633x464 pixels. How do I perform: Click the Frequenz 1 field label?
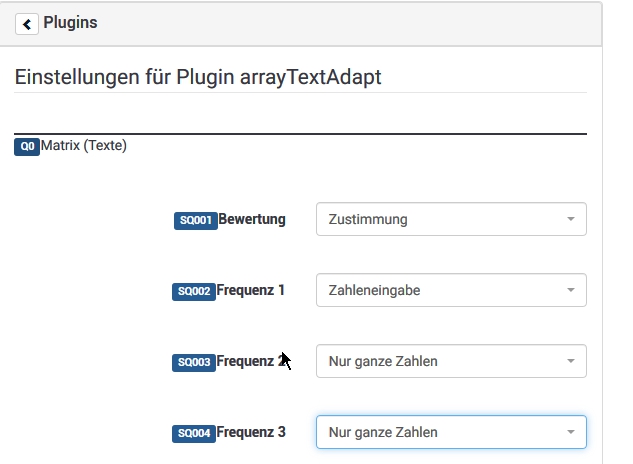[251, 290]
